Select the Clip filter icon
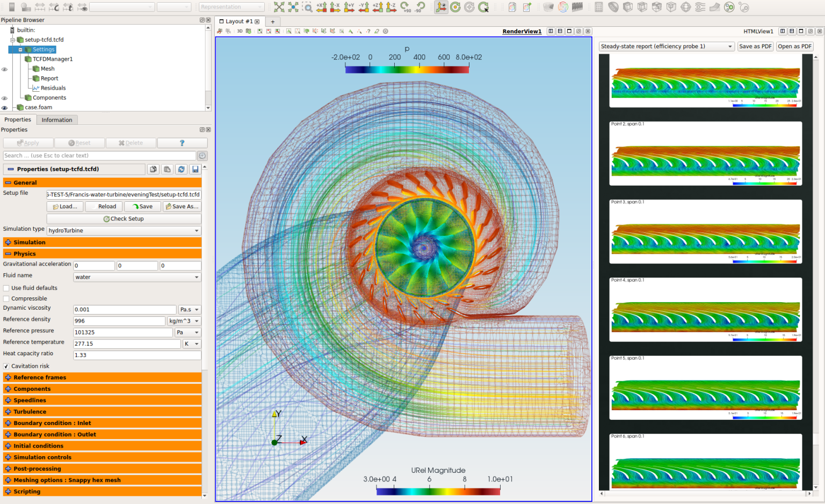Screen dimensions: 825x504 pyautogui.click(x=628, y=7)
